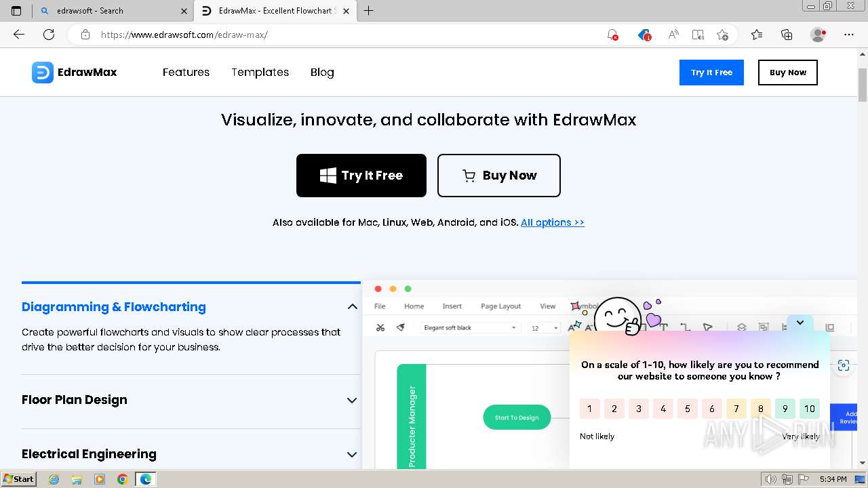This screenshot has width=868, height=488.
Task: Click the large Buy Now cart button
Action: (499, 176)
